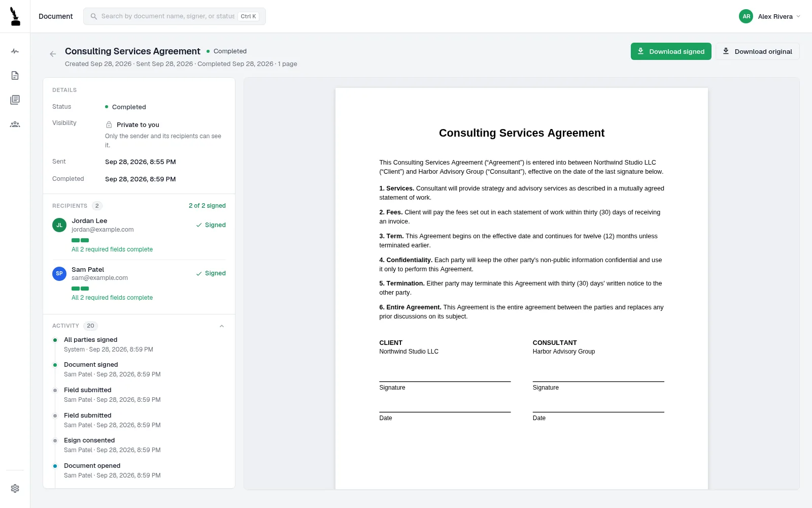
Task: Download the signed document
Action: [671, 51]
